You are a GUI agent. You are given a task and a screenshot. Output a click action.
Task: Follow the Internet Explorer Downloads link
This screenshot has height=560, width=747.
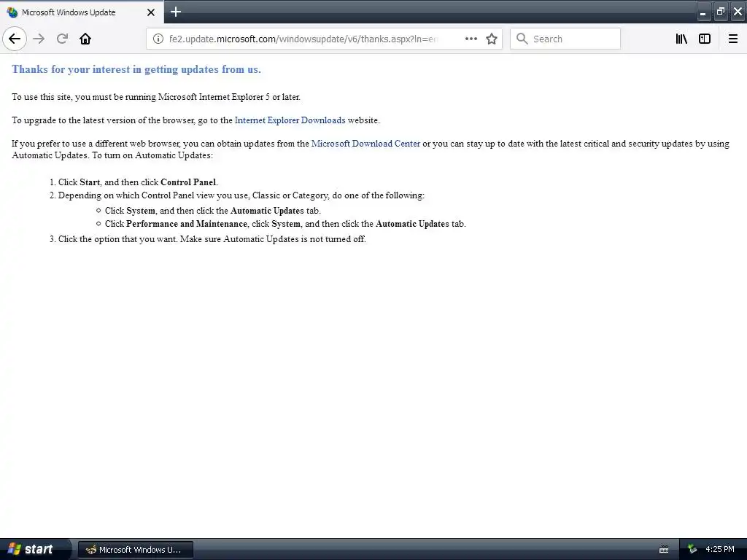(290, 120)
